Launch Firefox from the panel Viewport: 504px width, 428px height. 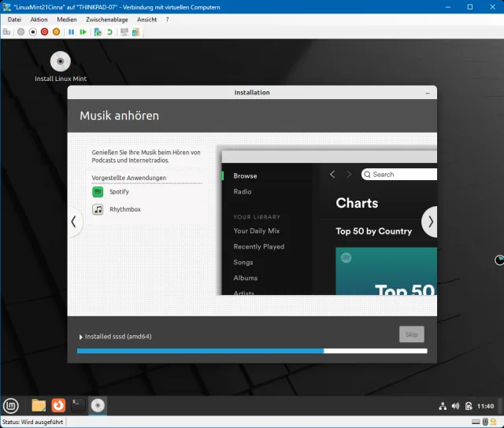point(57,406)
